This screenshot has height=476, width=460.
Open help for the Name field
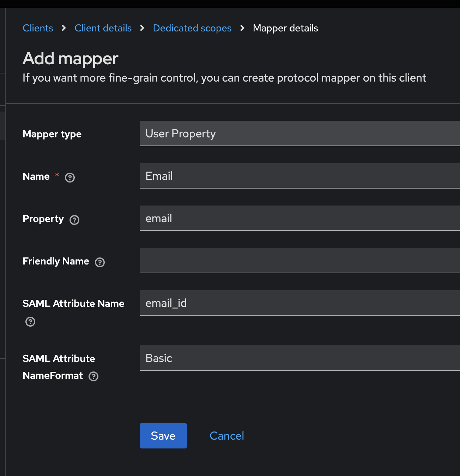coord(70,178)
